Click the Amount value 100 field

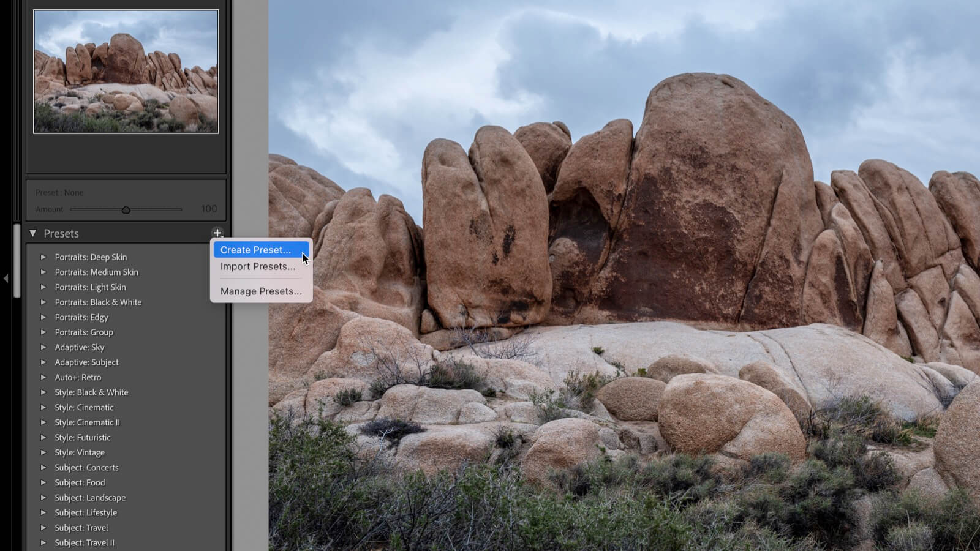(208, 209)
